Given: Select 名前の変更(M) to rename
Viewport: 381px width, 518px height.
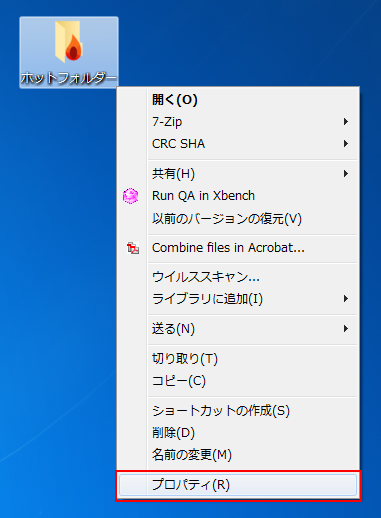Looking at the screenshot, I should click(238, 455).
